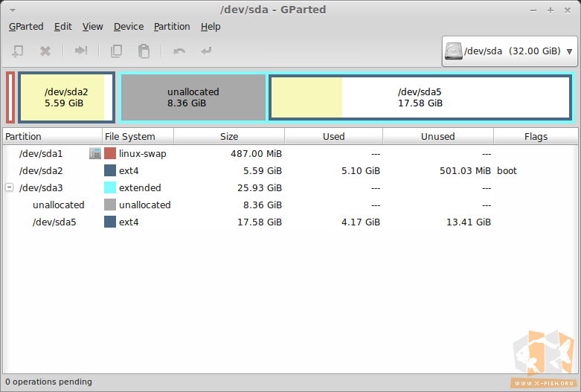
Task: Click the Apply all operations icon
Action: (206, 51)
